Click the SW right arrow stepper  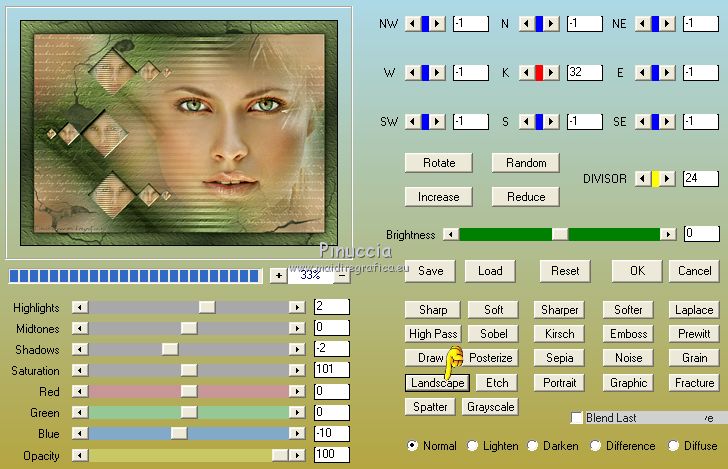point(437,122)
